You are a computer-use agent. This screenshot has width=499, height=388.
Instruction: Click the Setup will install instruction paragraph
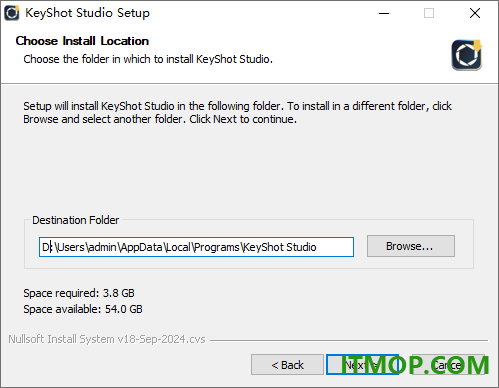pyautogui.click(x=237, y=112)
